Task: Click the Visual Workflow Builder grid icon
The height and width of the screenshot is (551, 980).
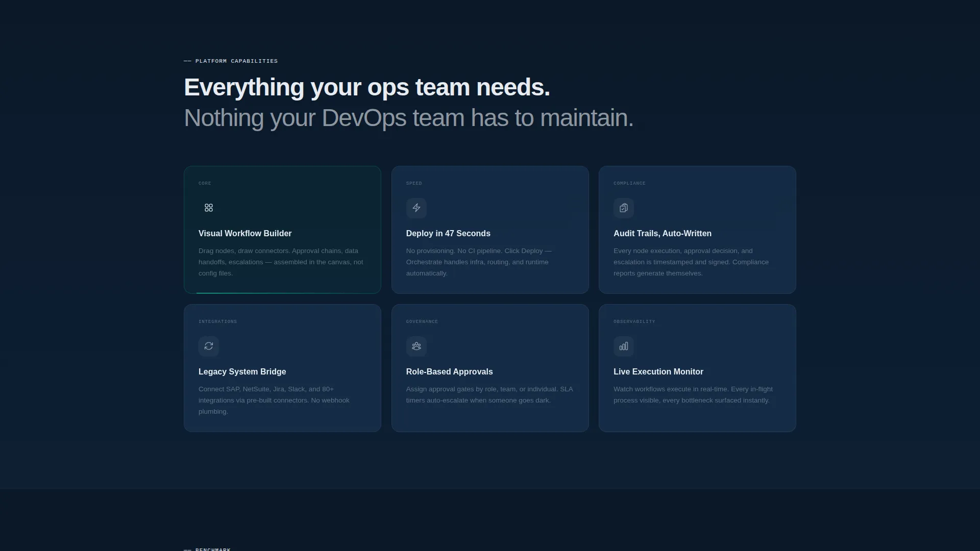Action: (209, 208)
